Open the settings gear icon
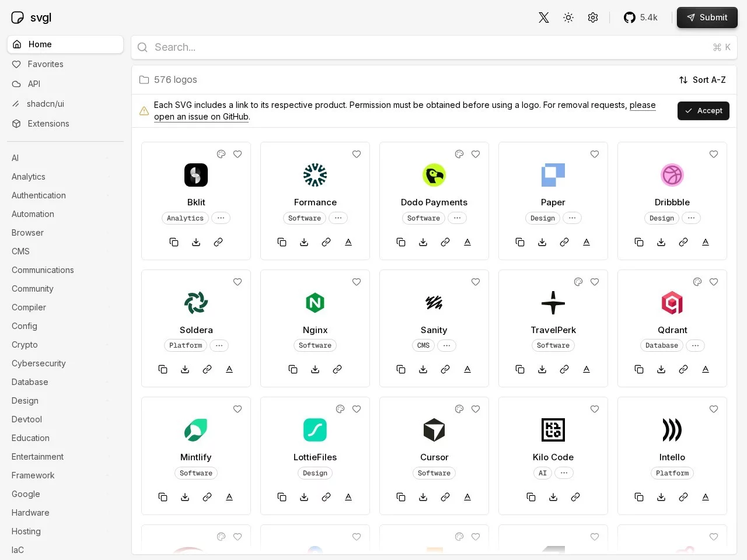 (x=593, y=17)
